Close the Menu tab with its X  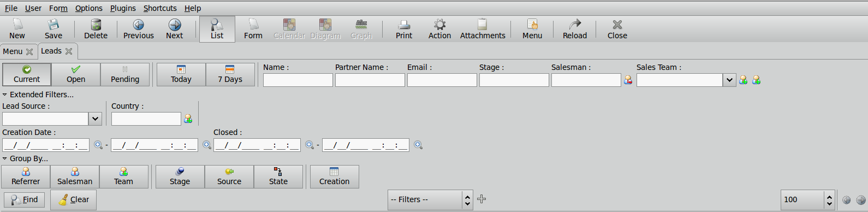(x=29, y=52)
